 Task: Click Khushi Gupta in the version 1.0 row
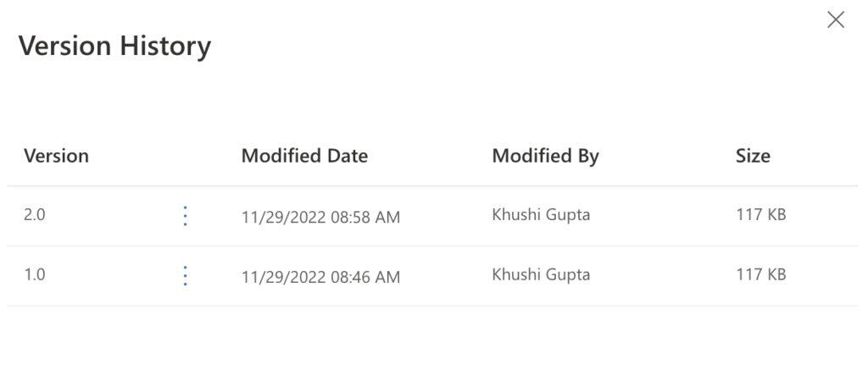[x=541, y=274]
